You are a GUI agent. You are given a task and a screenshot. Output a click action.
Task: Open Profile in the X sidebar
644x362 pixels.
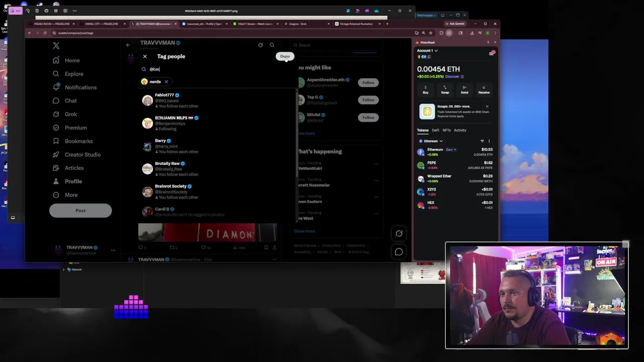click(x=67, y=182)
